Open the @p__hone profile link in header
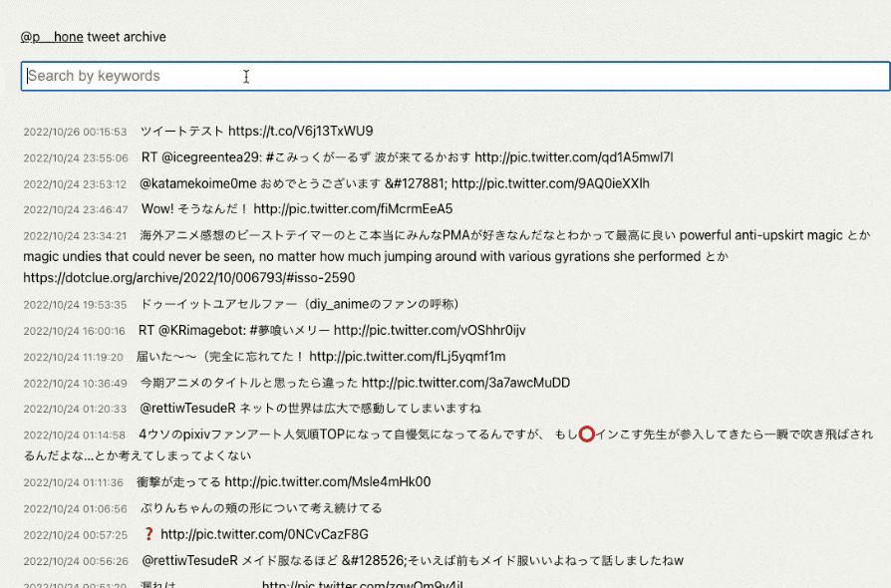891x588 pixels. [52, 37]
